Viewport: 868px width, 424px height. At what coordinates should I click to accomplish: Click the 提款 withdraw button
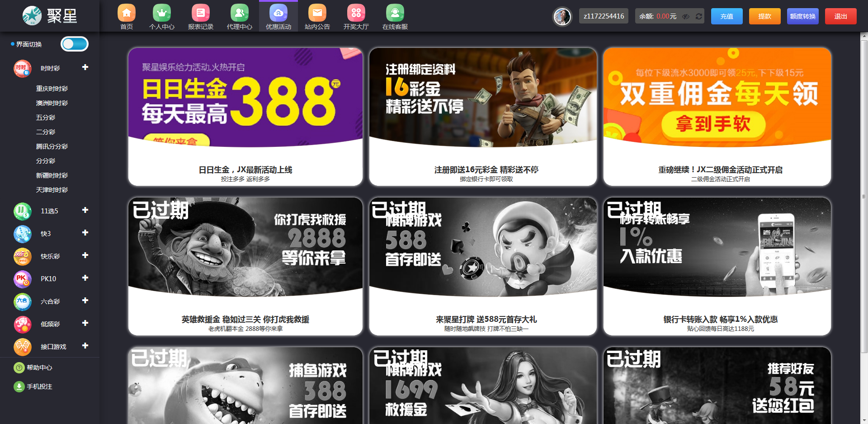tap(765, 16)
